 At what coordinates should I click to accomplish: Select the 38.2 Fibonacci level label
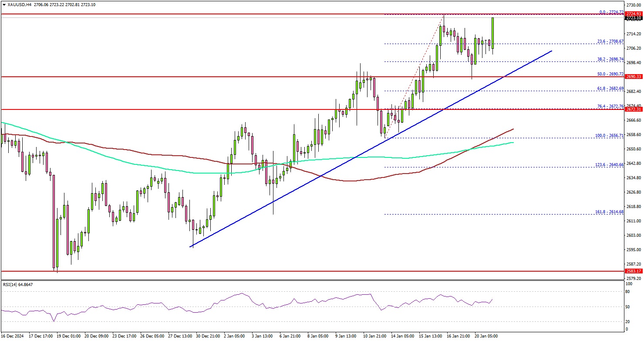(x=609, y=59)
